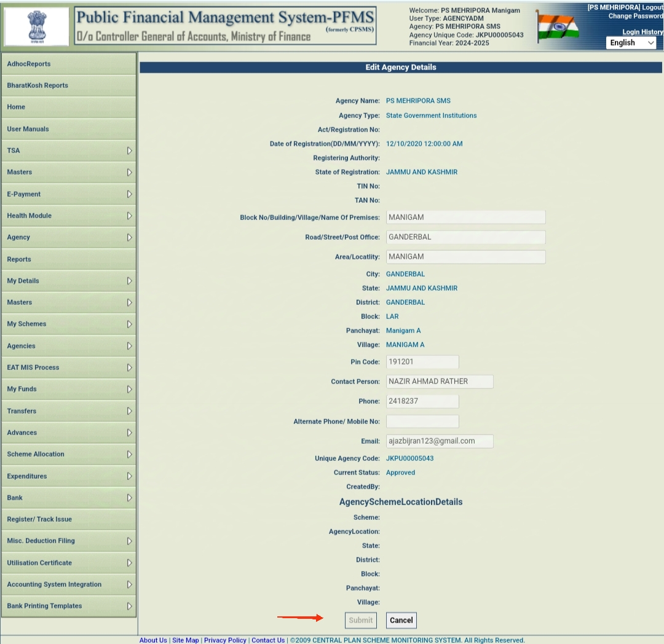Go to Home in sidebar
The height and width of the screenshot is (644, 664).
coord(69,107)
